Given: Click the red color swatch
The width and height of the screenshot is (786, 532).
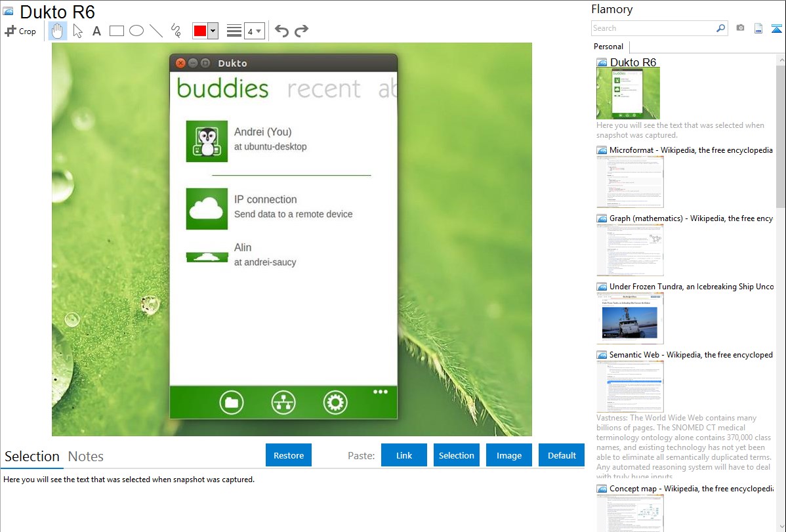Looking at the screenshot, I should pyautogui.click(x=200, y=31).
